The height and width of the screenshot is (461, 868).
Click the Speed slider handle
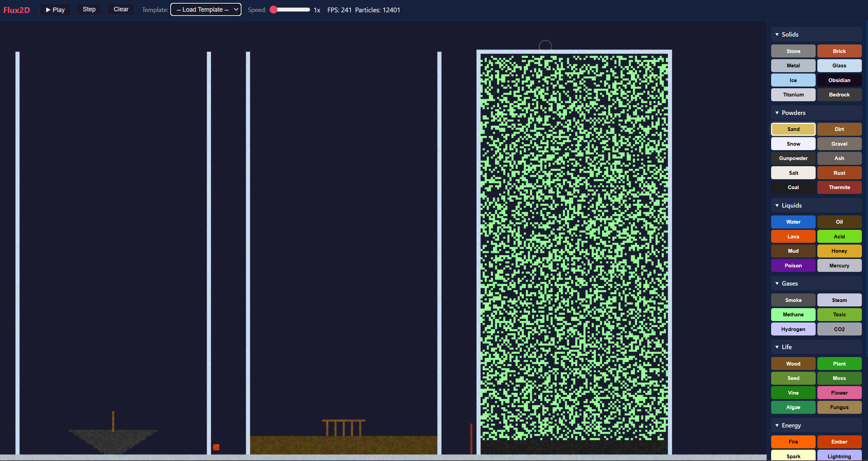click(x=273, y=10)
